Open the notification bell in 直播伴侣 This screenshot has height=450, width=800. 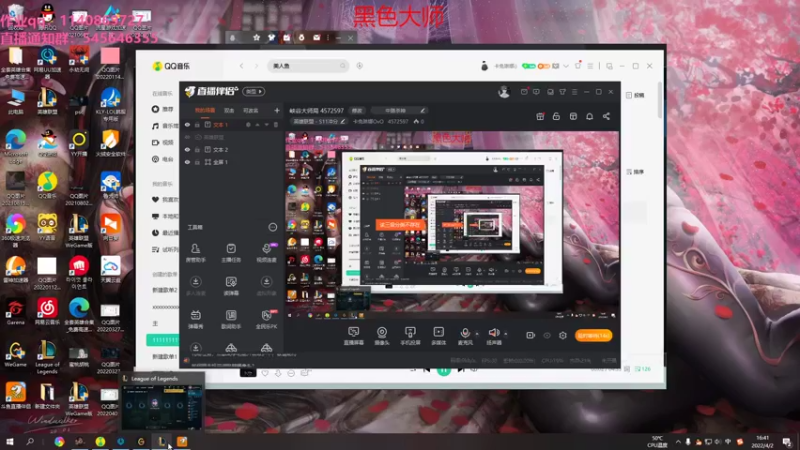pyautogui.click(x=589, y=116)
